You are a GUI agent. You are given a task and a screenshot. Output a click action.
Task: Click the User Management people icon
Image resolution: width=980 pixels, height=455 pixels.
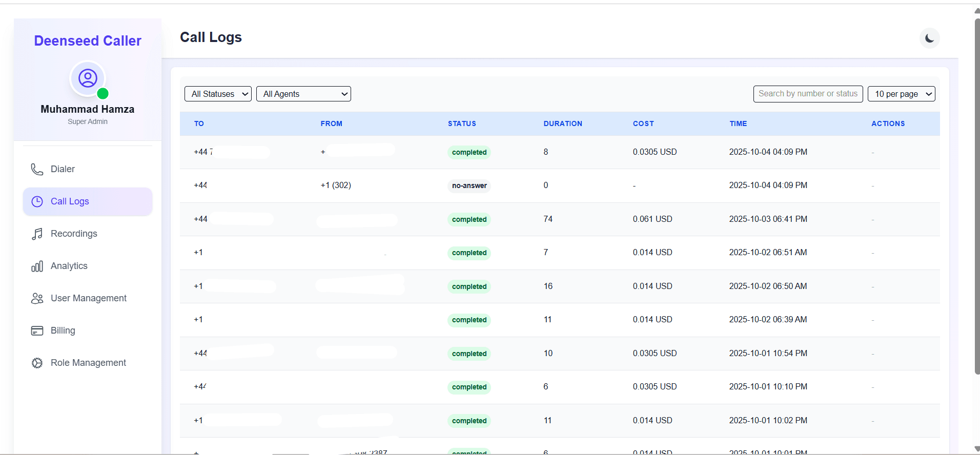click(x=37, y=298)
